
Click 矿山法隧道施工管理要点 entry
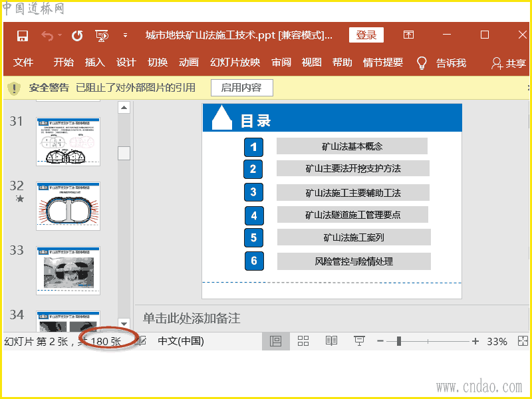click(353, 215)
